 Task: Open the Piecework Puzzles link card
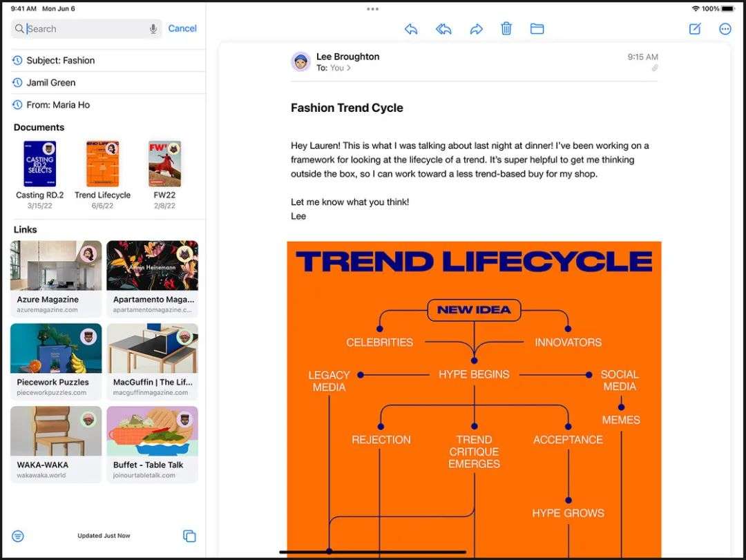click(56, 362)
